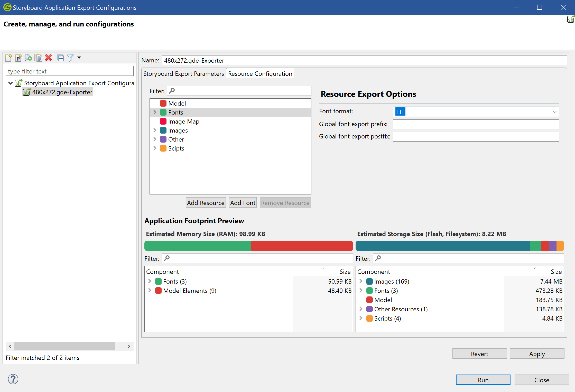
Task: Delete the selected configuration with red X
Action: click(x=48, y=58)
